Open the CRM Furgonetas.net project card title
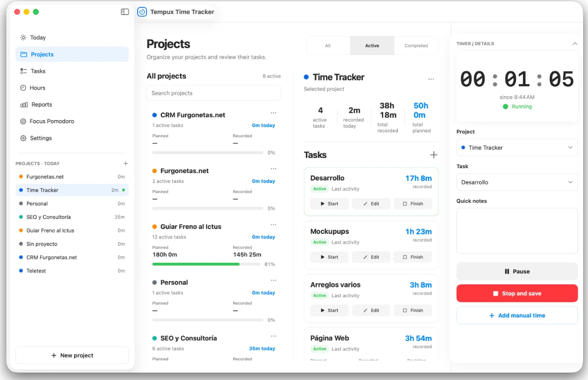This screenshot has width=588, height=380. point(193,115)
